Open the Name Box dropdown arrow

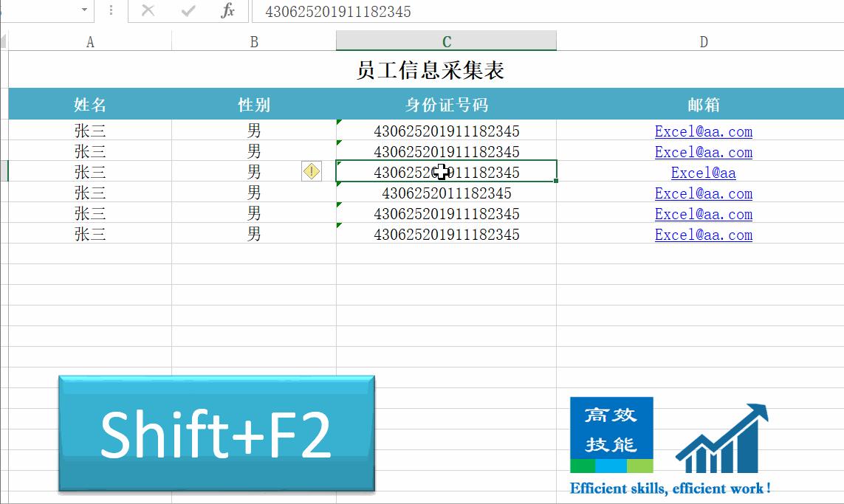[x=83, y=12]
